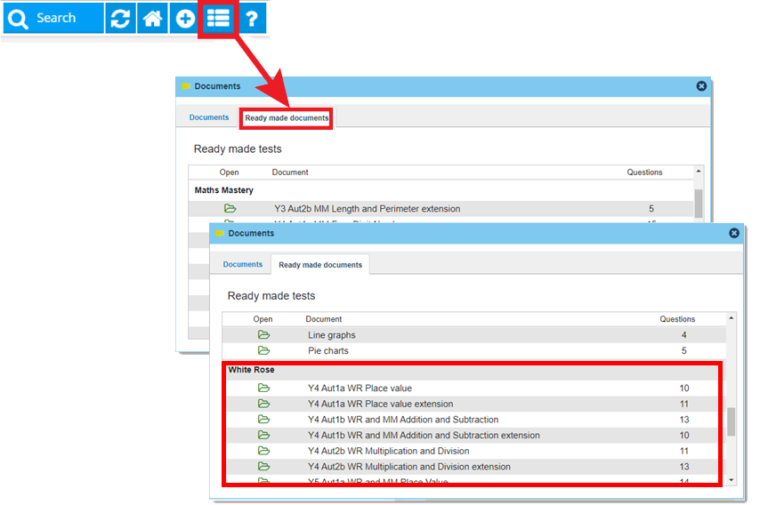This screenshot has width=768, height=505.
Task: Click scrollbar thumb in front tests list
Action: point(731,421)
